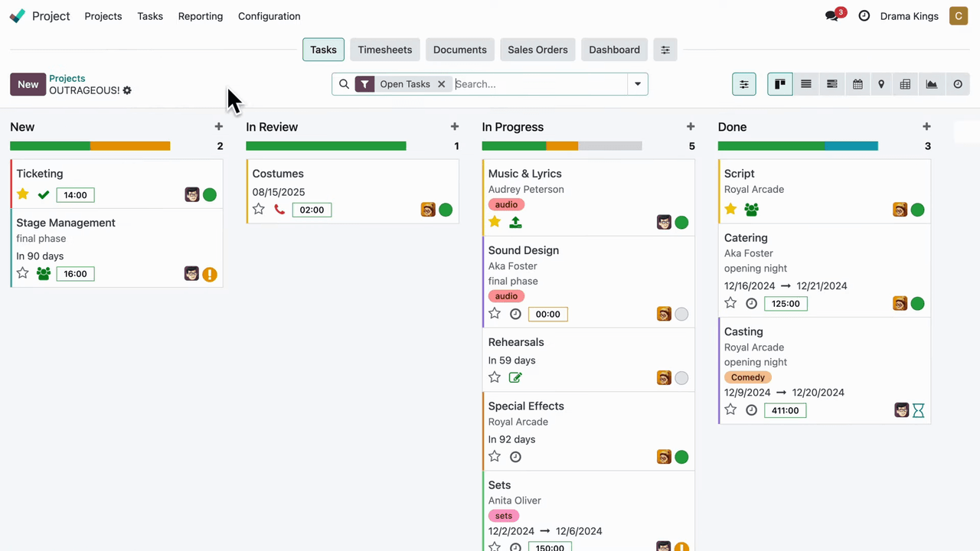
Task: Click the New task button
Action: [x=28, y=84]
